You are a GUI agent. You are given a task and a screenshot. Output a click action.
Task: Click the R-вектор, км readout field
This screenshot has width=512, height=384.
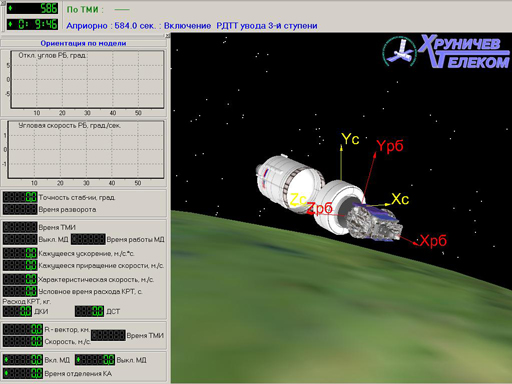pyautogui.click(x=23, y=329)
